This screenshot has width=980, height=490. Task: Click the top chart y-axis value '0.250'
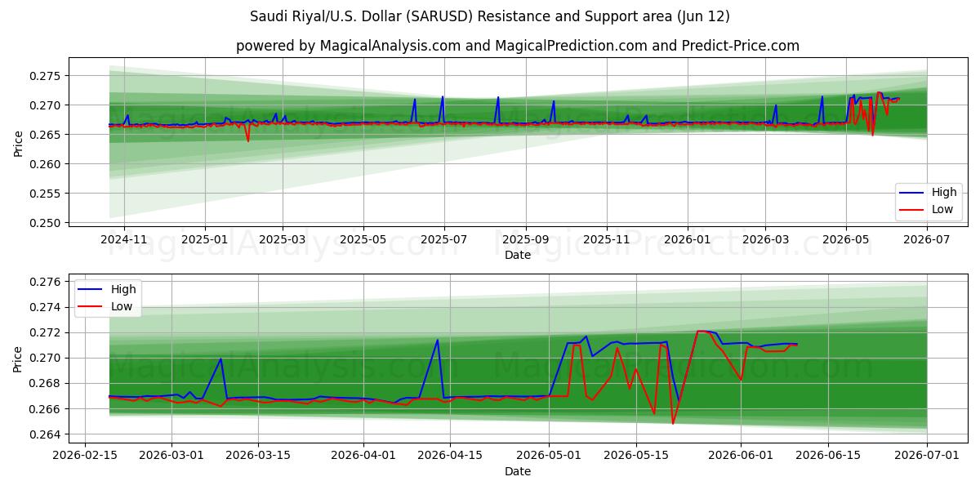47,223
